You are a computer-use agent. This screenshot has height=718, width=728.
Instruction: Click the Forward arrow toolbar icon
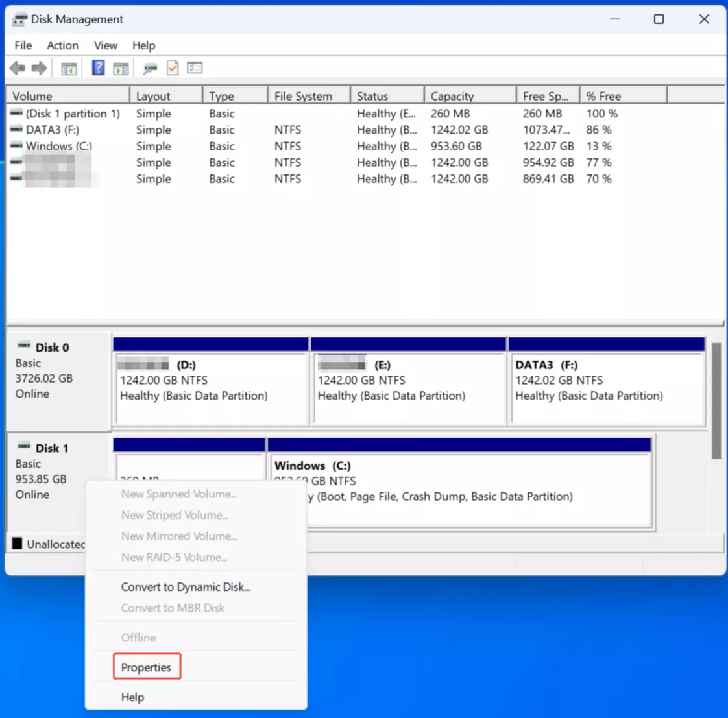(39, 68)
